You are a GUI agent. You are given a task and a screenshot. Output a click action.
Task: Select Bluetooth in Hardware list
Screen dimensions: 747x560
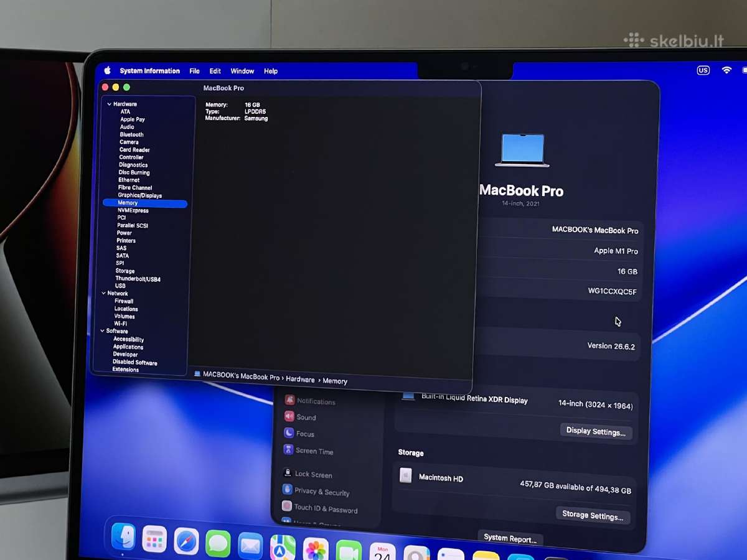coord(131,134)
